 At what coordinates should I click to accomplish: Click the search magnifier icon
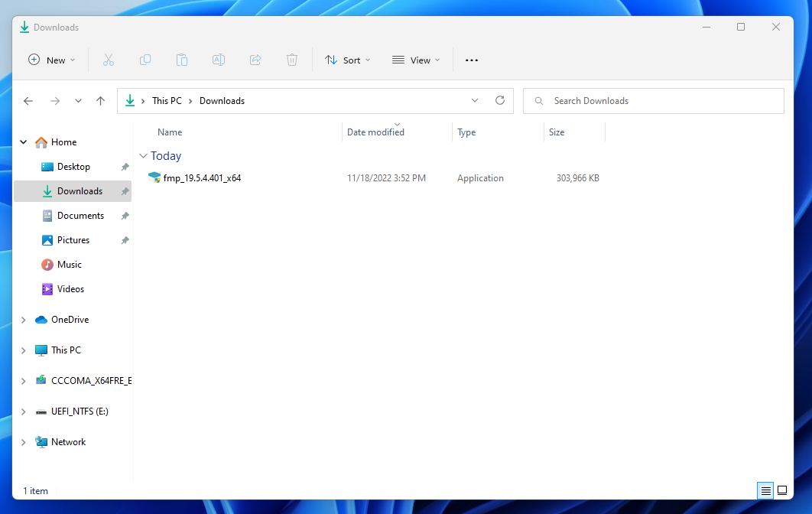click(x=538, y=101)
